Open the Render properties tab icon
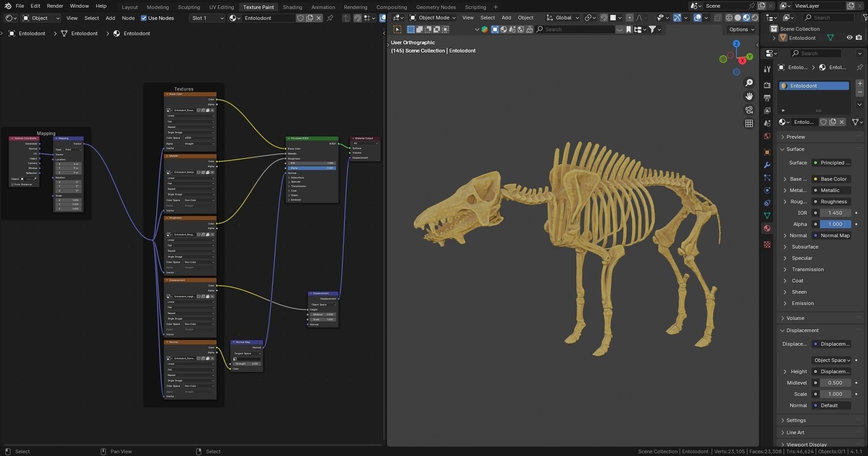The image size is (868, 456). [767, 85]
